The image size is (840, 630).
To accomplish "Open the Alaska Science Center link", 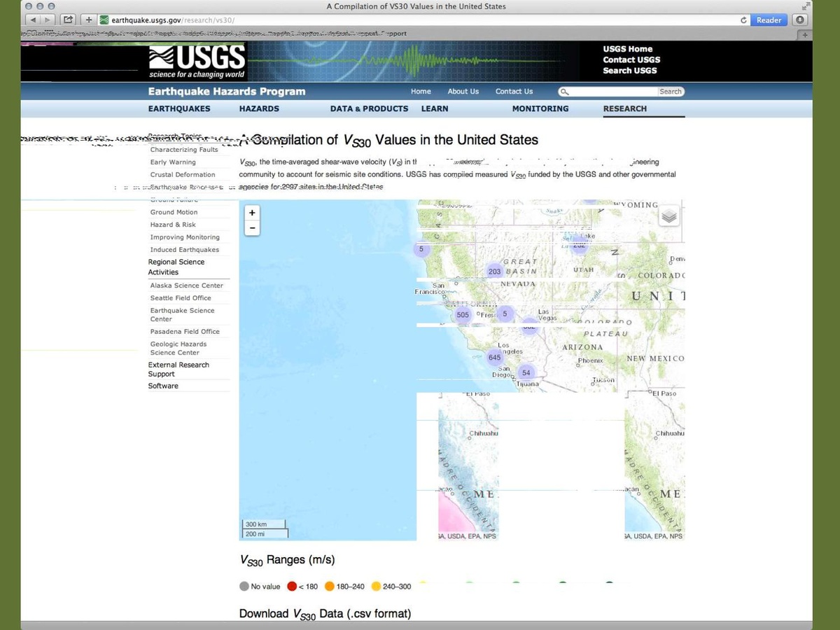I will 186,286.
